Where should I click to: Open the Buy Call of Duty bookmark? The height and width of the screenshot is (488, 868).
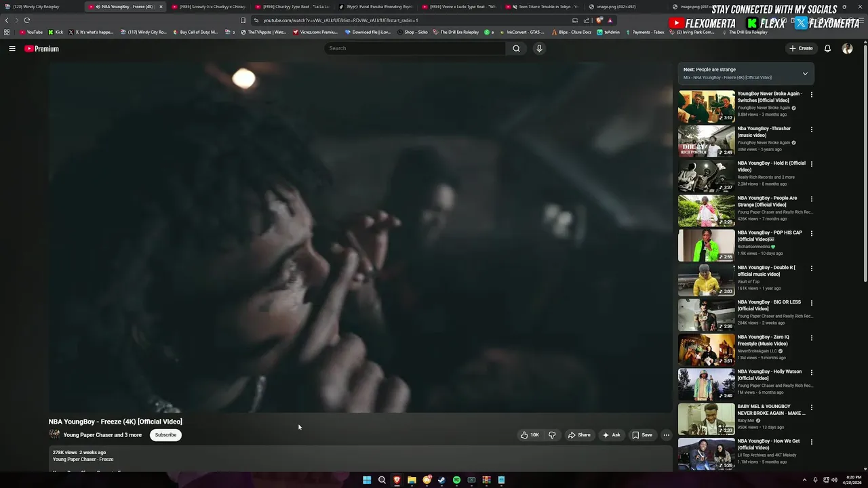click(x=195, y=32)
